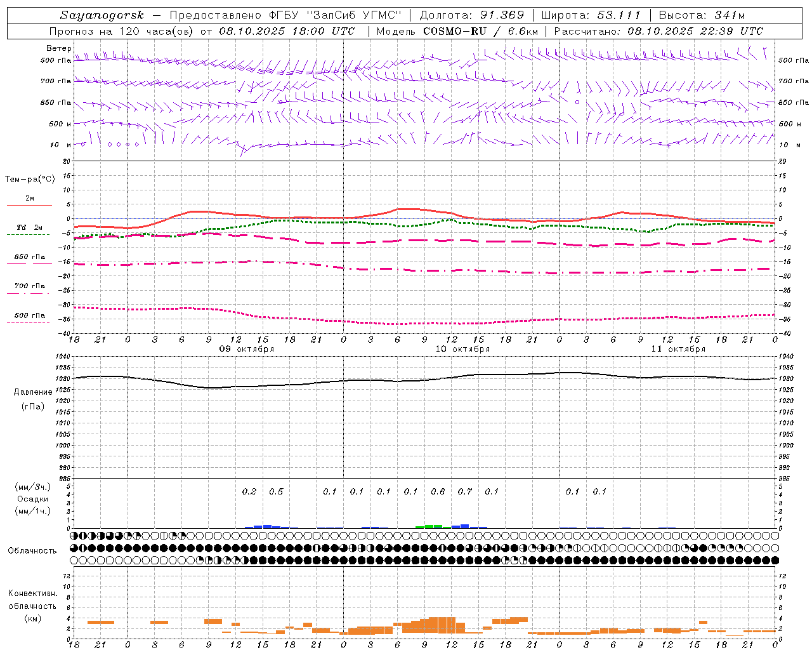Click the '10 октября' date label
812x650 pixels.
[462, 349]
